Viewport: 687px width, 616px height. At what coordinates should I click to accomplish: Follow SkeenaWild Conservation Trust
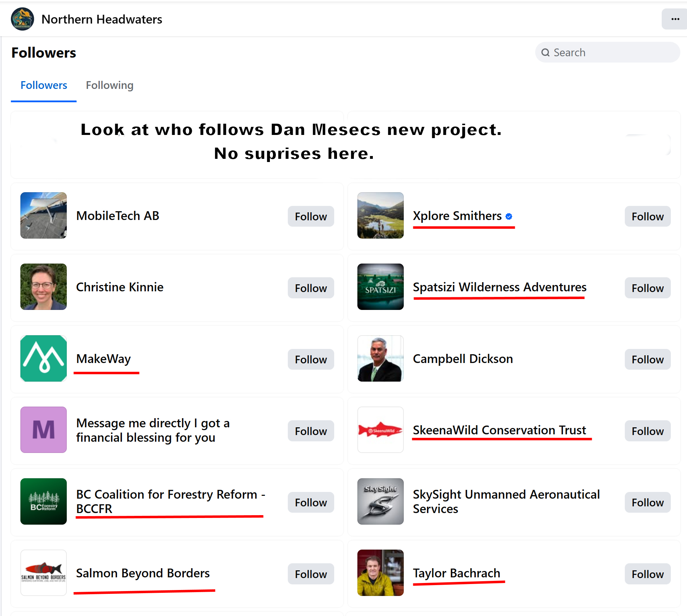click(x=648, y=431)
